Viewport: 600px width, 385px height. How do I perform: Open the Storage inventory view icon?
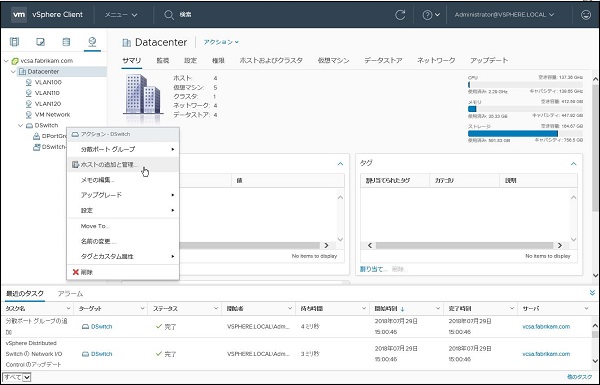66,41
